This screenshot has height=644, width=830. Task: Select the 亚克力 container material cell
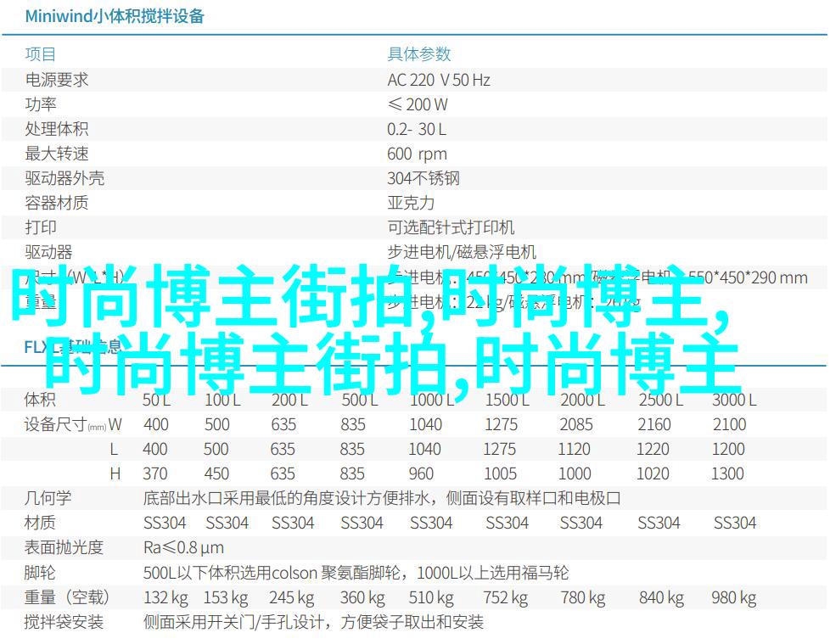click(x=411, y=203)
